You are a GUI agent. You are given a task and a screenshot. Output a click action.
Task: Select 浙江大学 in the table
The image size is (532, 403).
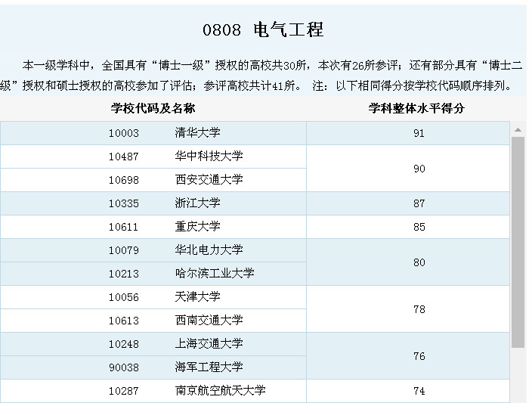point(197,203)
